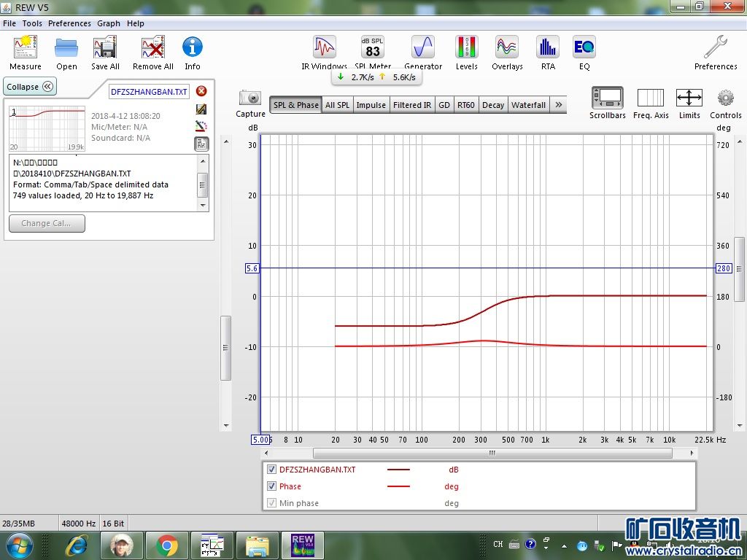The image size is (747, 560).
Task: Remove measurement using red X button
Action: 201,91
